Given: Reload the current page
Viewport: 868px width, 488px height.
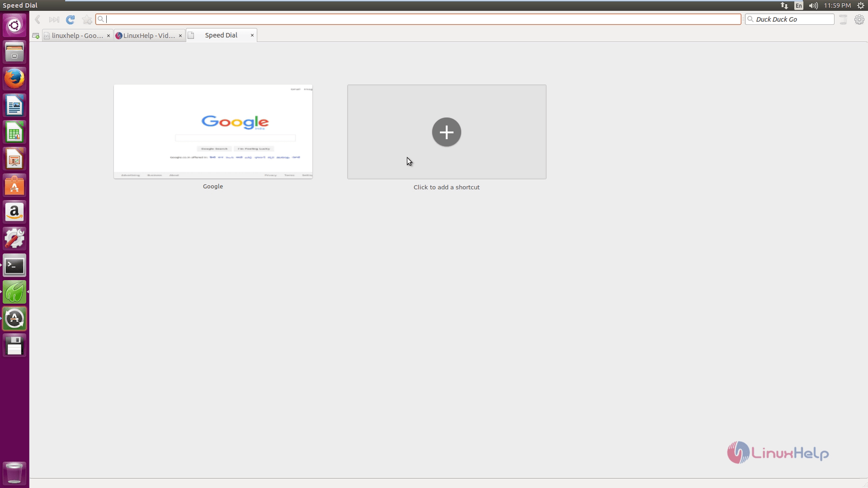Looking at the screenshot, I should [70, 19].
